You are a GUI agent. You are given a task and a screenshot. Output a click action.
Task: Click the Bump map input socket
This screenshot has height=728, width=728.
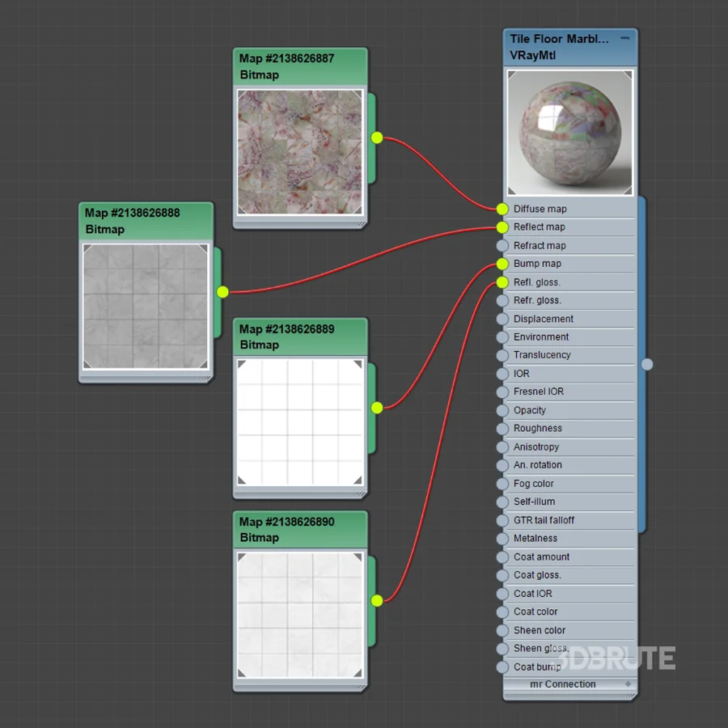(502, 264)
